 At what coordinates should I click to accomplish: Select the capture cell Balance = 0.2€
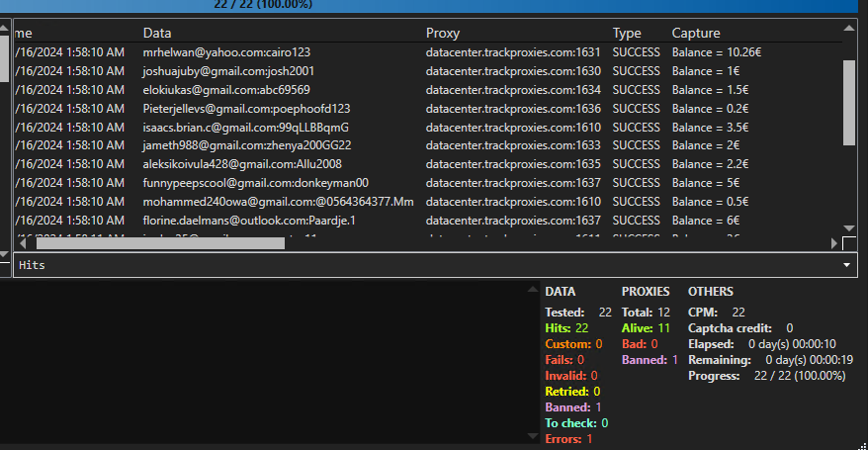[710, 109]
